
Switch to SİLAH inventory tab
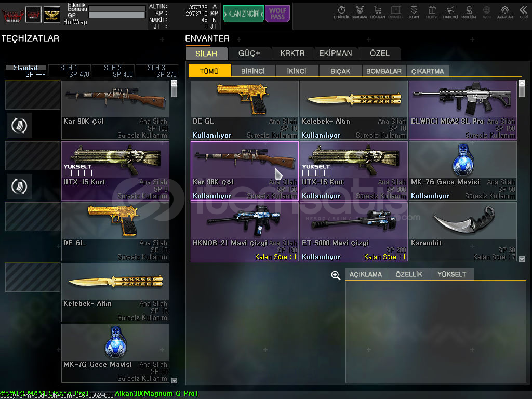pyautogui.click(x=206, y=54)
